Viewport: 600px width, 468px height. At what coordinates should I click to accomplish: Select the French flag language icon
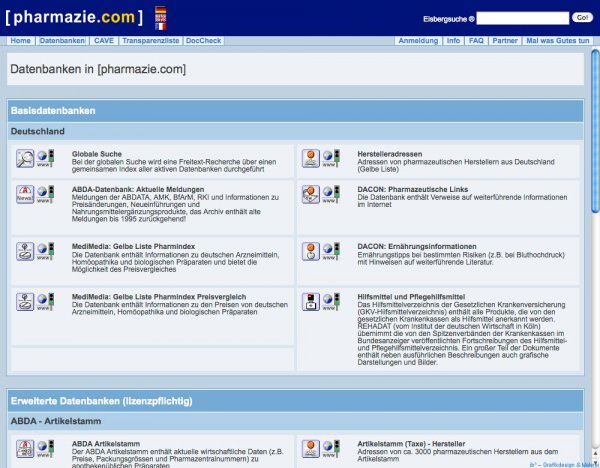coord(161,26)
